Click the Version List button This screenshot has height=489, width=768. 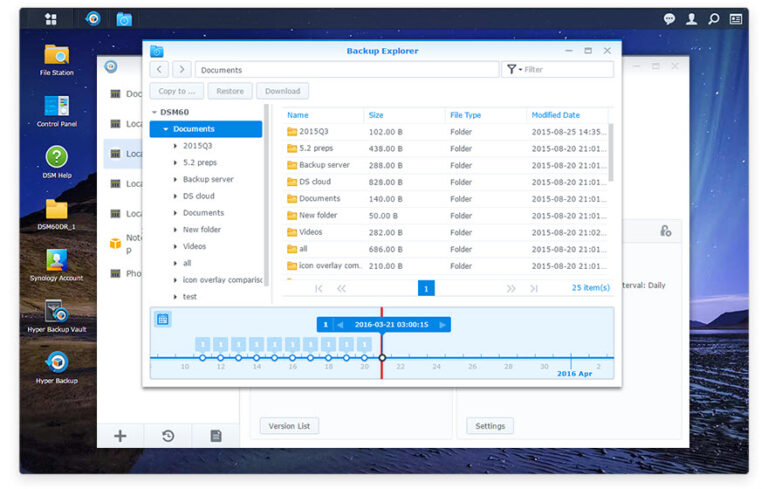click(x=289, y=426)
